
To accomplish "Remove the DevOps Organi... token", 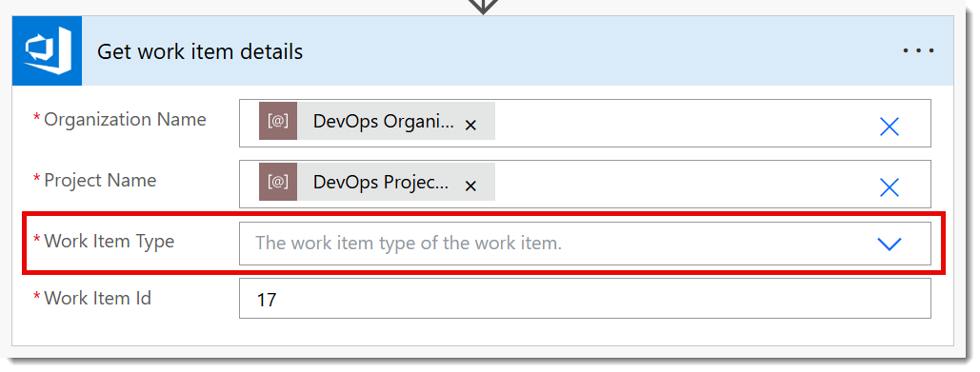I will tap(470, 126).
